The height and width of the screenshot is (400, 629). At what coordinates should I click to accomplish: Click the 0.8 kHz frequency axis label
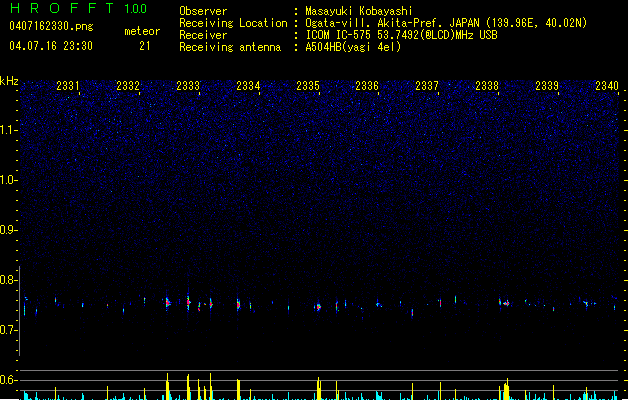(9, 280)
